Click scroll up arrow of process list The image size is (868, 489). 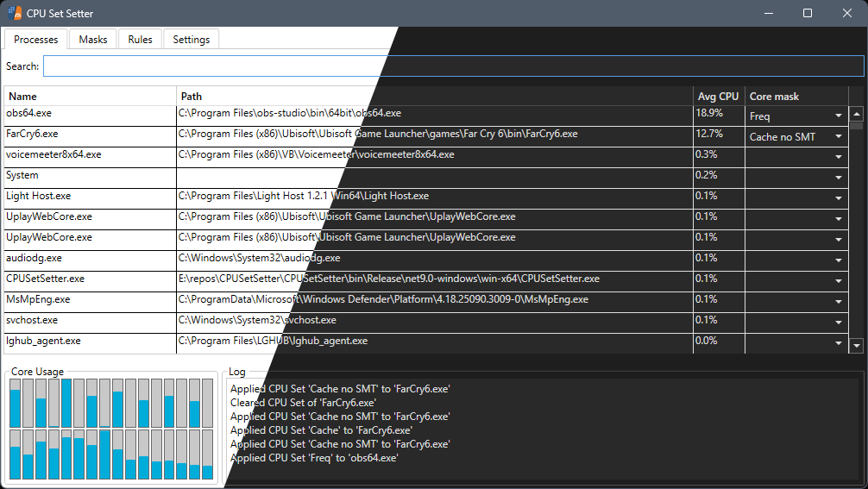click(x=856, y=114)
